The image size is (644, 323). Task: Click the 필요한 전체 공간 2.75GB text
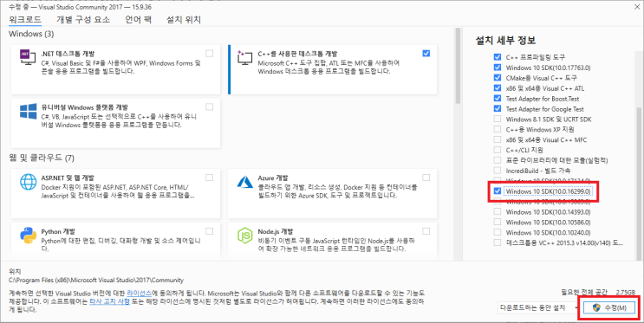point(598,292)
